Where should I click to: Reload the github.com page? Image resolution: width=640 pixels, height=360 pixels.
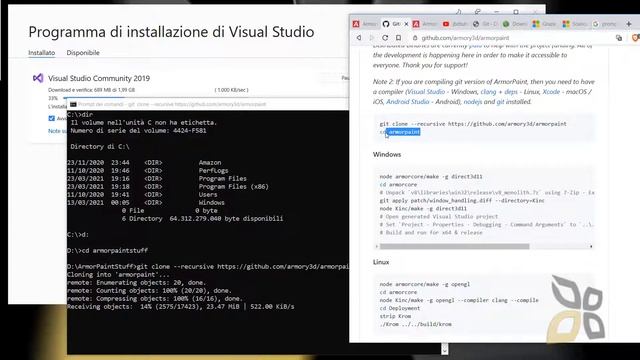point(385,38)
